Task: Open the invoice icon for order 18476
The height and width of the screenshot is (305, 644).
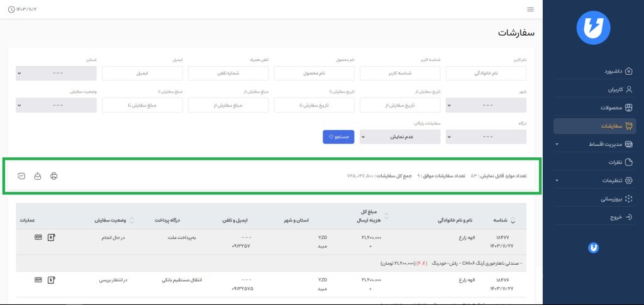Action: (51, 279)
